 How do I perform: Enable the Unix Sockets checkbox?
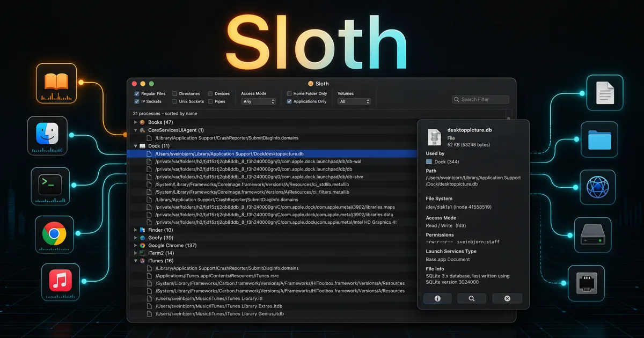click(x=175, y=101)
